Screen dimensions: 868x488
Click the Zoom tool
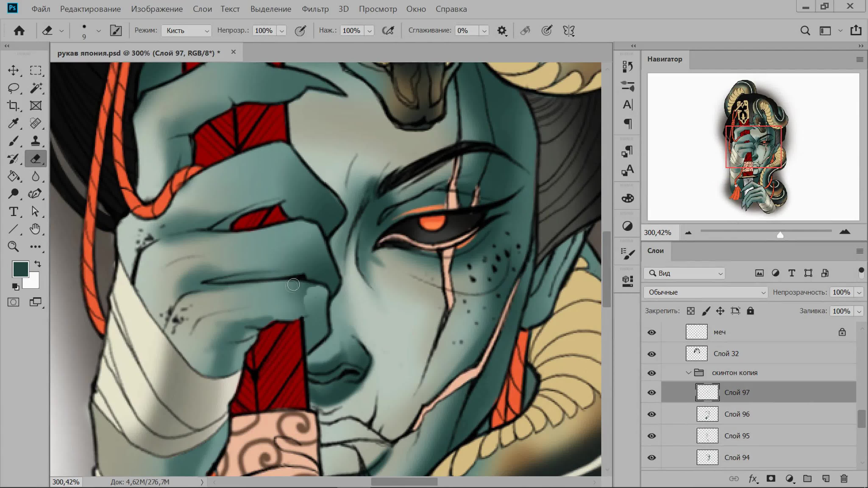point(14,247)
